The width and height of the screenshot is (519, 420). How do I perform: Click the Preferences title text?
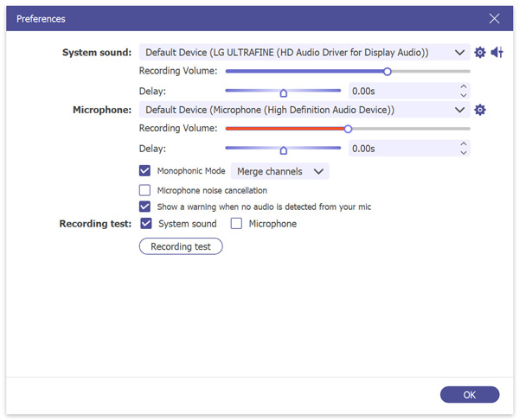coord(41,19)
